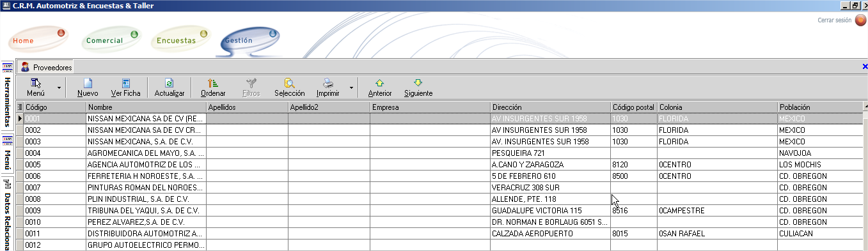Open the Menú toolbar icon
Image resolution: width=868 pixels, height=251 pixels.
pos(36,87)
